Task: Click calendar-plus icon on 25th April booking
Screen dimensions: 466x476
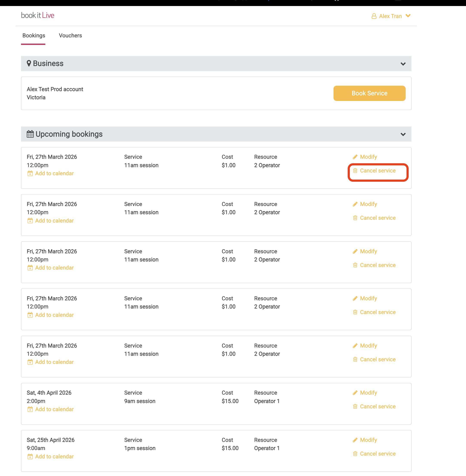Action: pos(30,456)
